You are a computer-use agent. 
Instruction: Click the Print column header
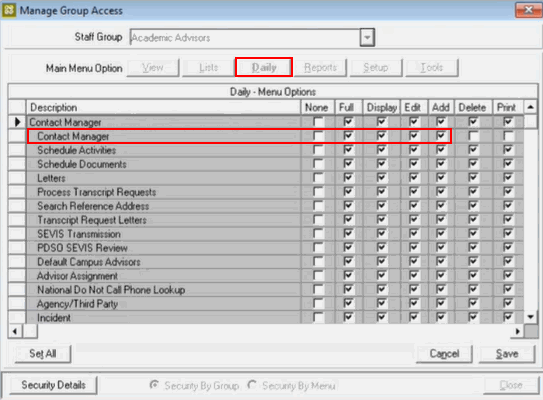click(x=507, y=107)
